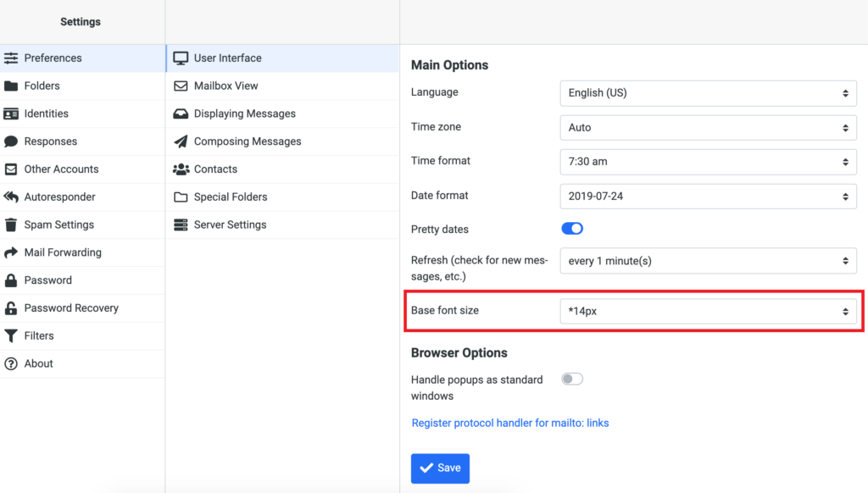Image resolution: width=868 pixels, height=493 pixels.
Task: Open the Language dropdown
Action: 708,93
